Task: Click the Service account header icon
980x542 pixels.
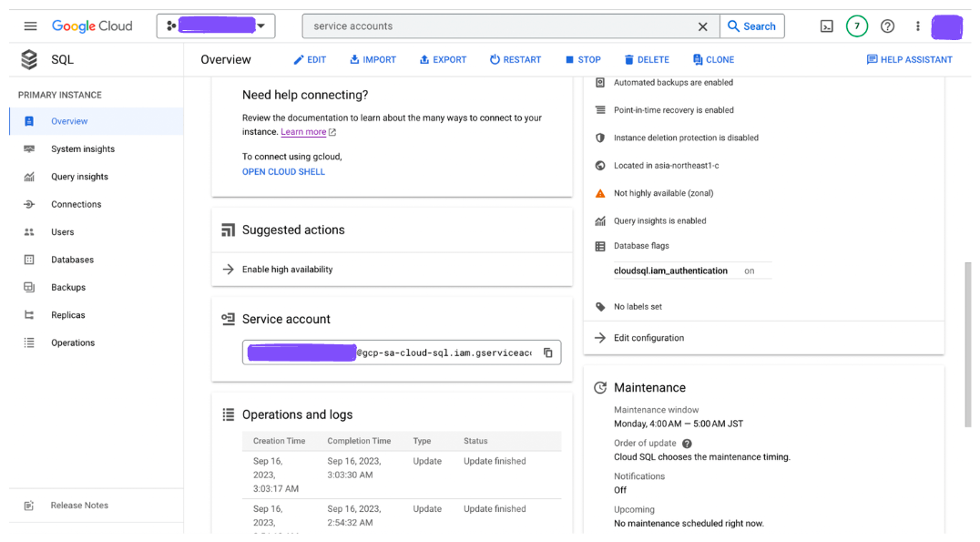Action: pos(228,320)
